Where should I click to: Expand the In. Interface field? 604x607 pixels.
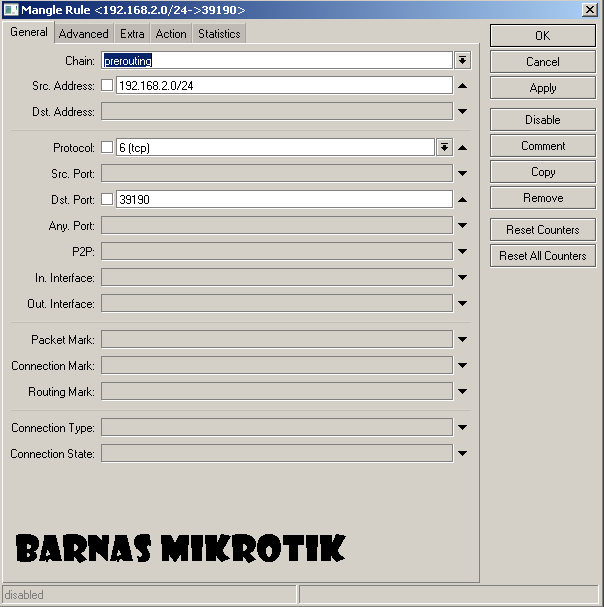click(x=462, y=277)
